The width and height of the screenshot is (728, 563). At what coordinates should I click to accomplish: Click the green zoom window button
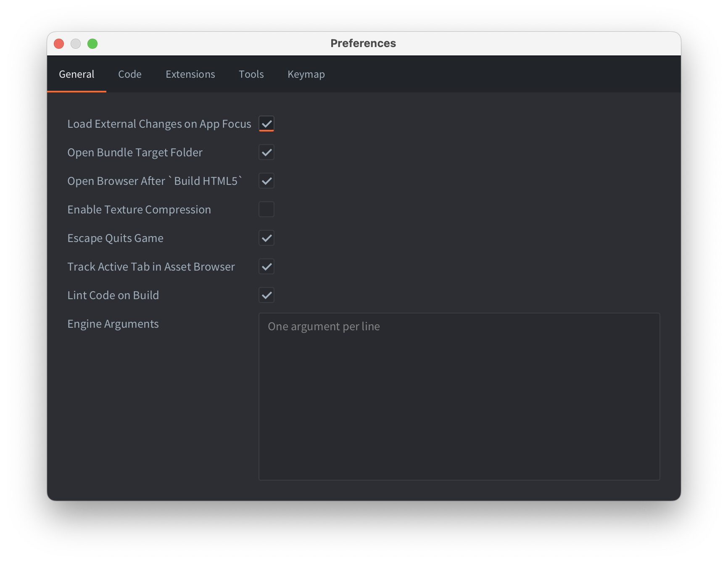92,44
